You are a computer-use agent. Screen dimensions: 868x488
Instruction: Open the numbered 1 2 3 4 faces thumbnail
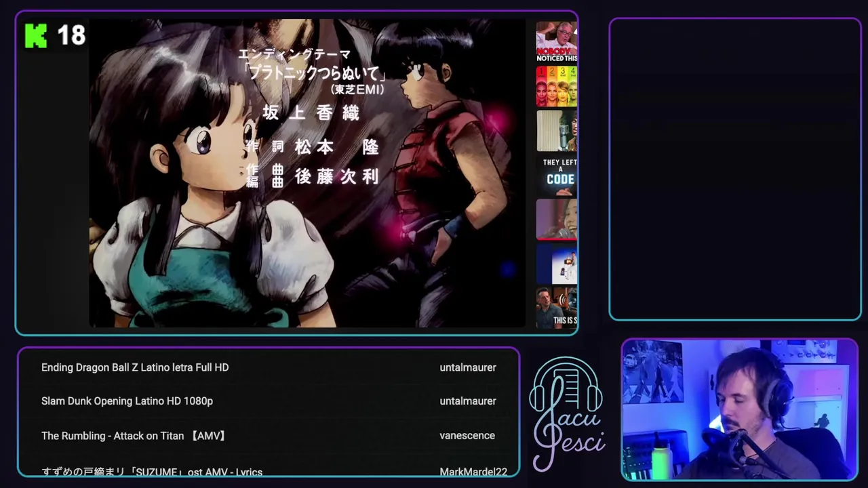pyautogui.click(x=557, y=86)
